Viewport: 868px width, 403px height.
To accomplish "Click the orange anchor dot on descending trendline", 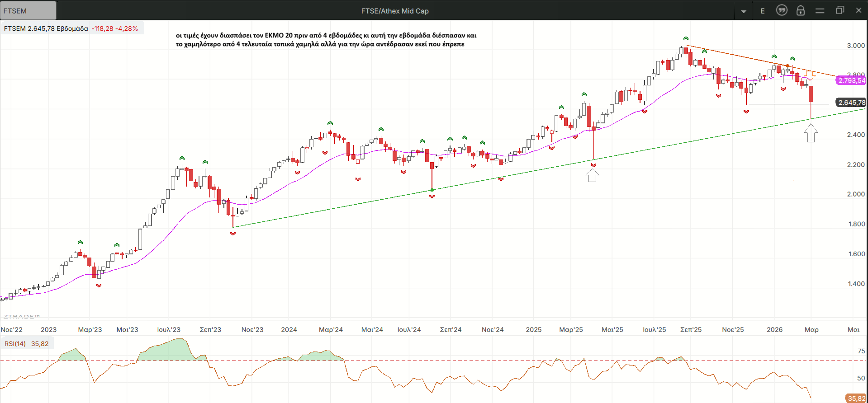I will (787, 66).
